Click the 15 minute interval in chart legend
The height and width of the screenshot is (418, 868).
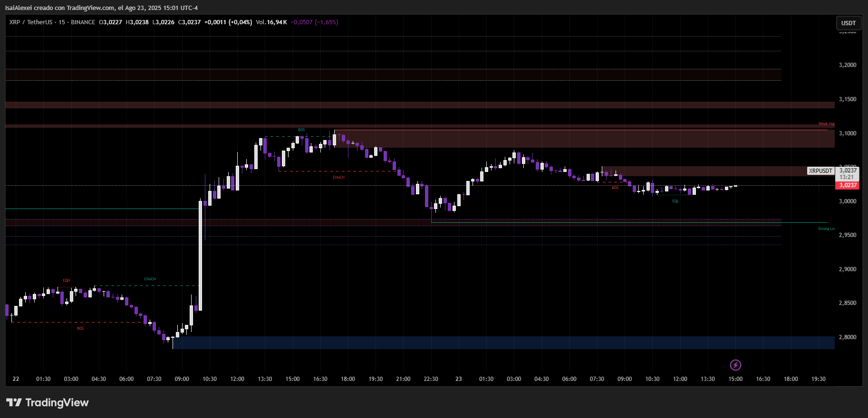click(x=62, y=22)
